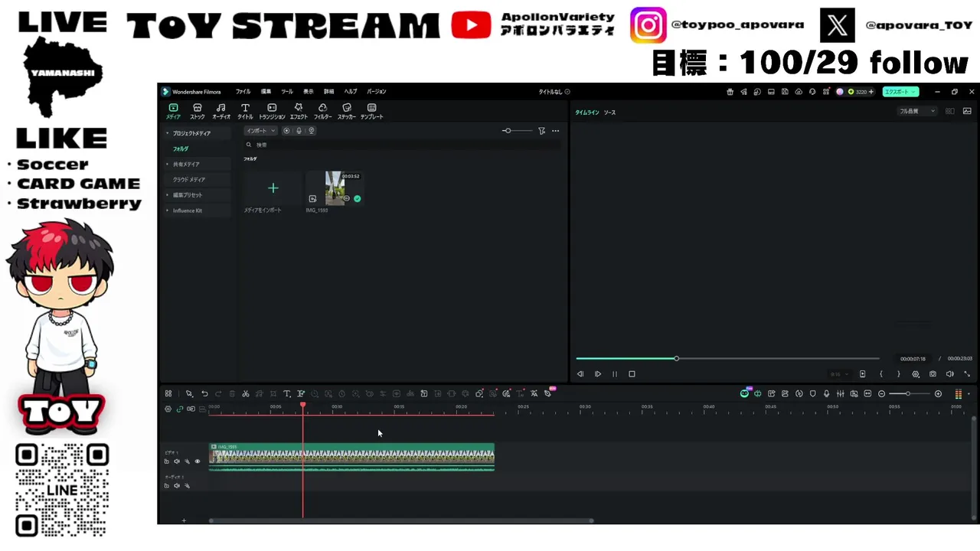The image size is (980, 551).
Task: Mute the Video 1 track
Action: (x=177, y=461)
